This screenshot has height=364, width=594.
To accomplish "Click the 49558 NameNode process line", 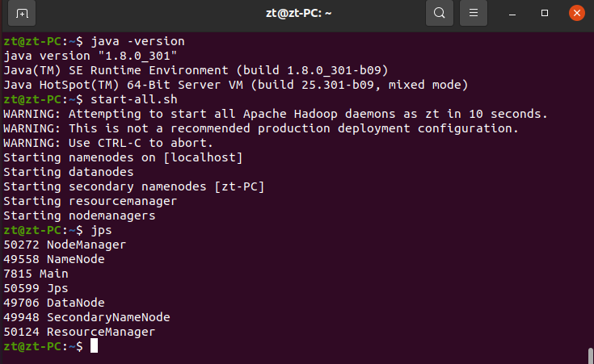I will coord(54,258).
